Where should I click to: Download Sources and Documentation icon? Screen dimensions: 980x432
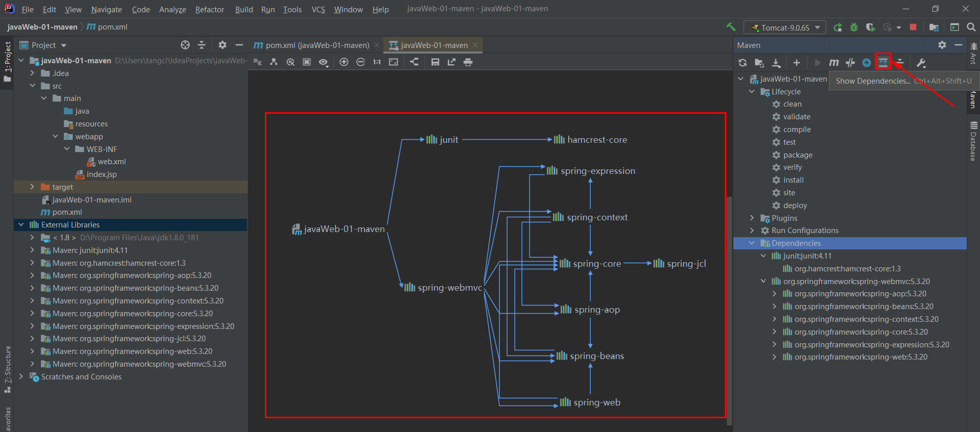[x=776, y=63]
